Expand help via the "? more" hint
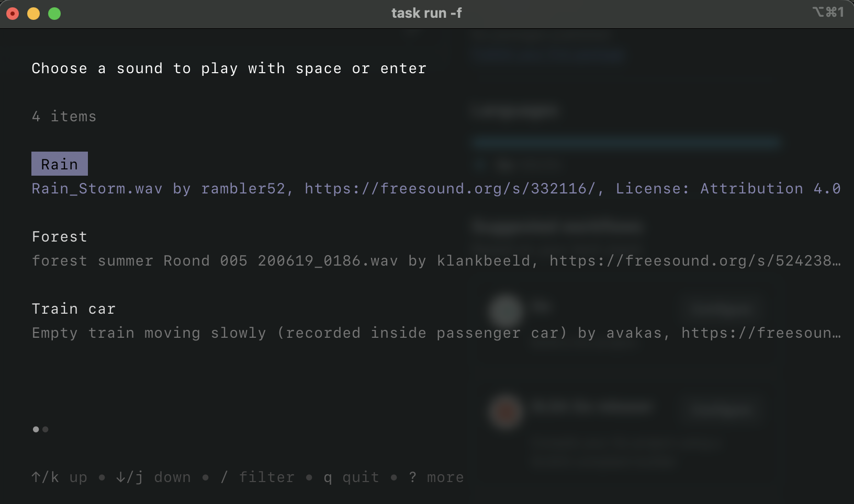 pyautogui.click(x=436, y=477)
